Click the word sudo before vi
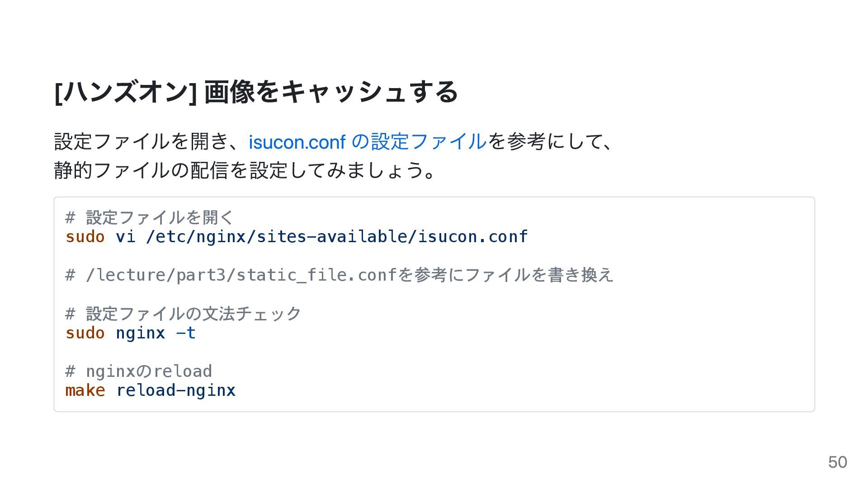Image resolution: width=868 pixels, height=488 pixels. [85, 237]
